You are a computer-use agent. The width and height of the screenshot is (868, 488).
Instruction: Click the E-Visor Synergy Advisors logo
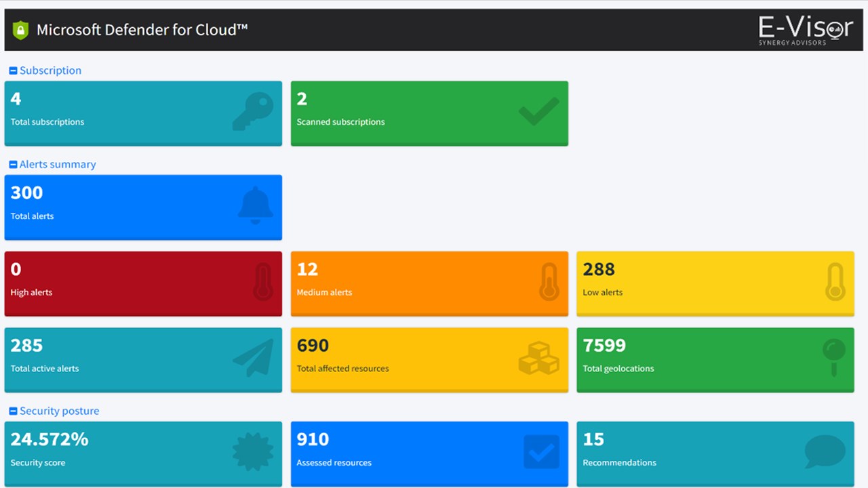[x=806, y=30]
